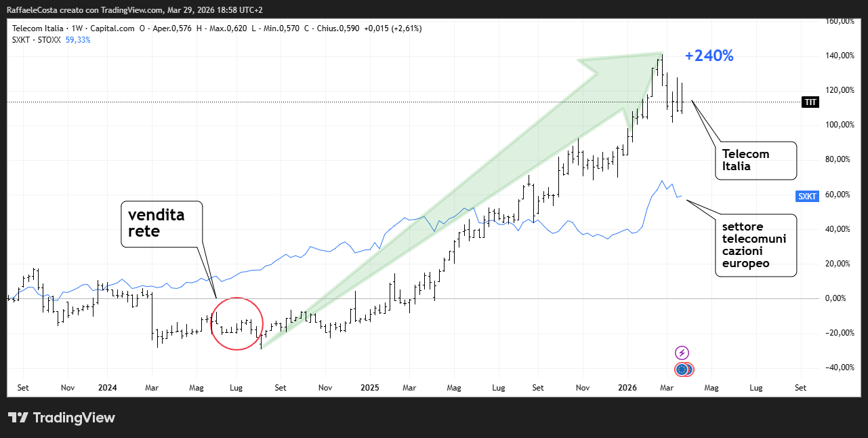Click the purple lightning bolt event icon
868x438 pixels.
682,353
